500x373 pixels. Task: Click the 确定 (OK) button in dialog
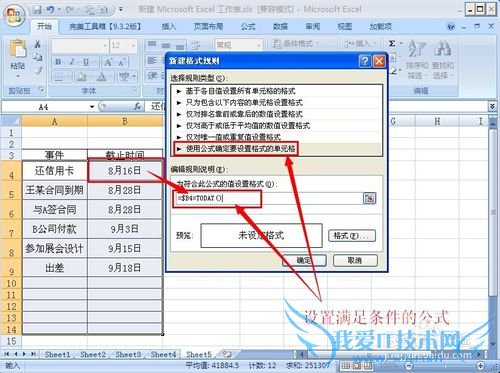click(304, 260)
